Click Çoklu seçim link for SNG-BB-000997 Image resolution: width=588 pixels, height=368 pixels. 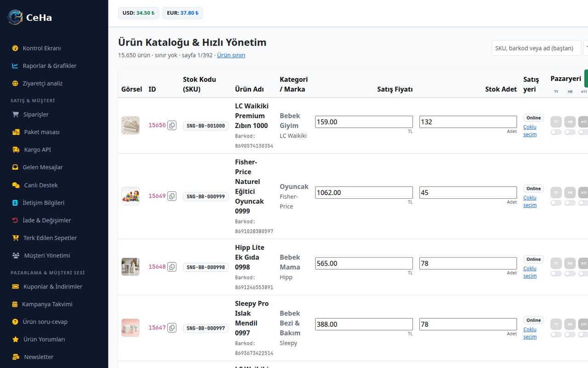point(530,333)
